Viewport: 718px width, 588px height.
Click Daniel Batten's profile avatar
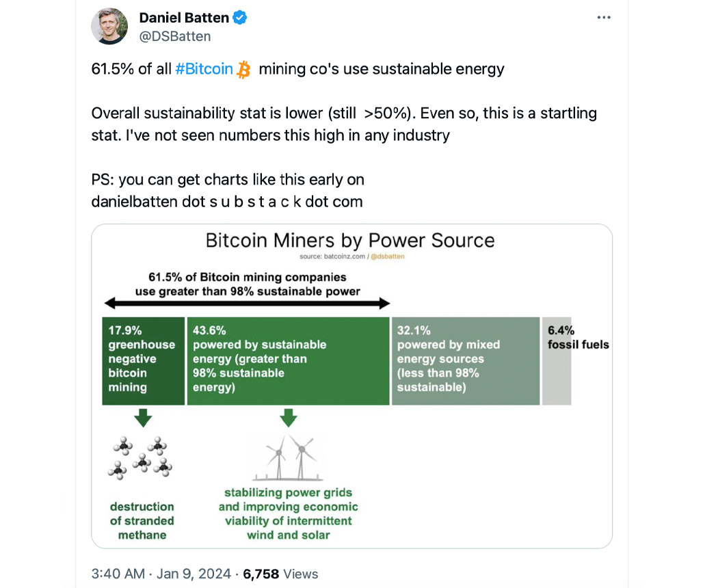click(109, 26)
